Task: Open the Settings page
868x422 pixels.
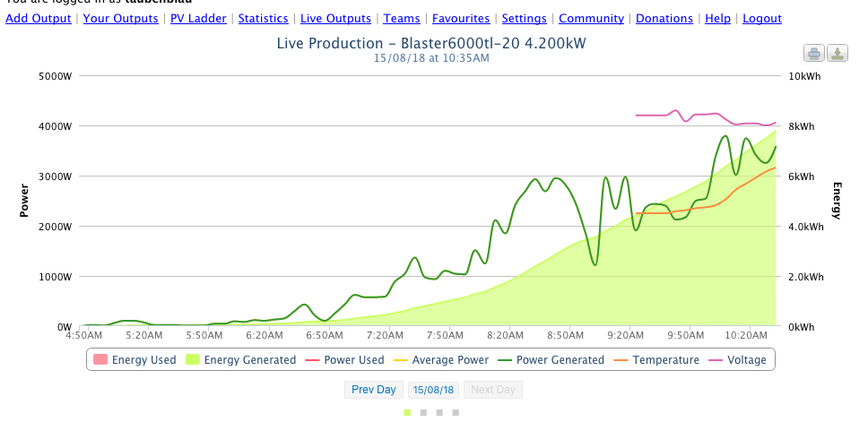Action: click(x=525, y=18)
